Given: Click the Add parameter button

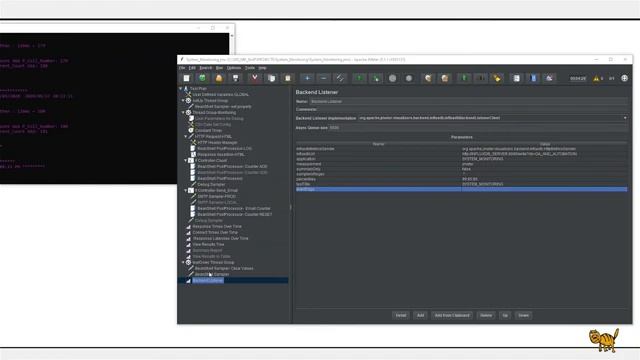Looking at the screenshot, I should pyautogui.click(x=420, y=315).
